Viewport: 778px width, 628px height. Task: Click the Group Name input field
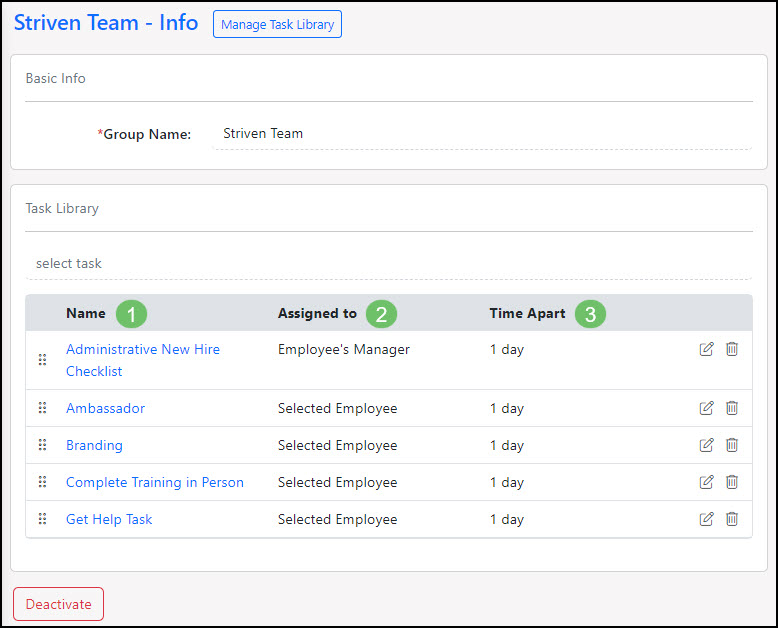click(482, 134)
